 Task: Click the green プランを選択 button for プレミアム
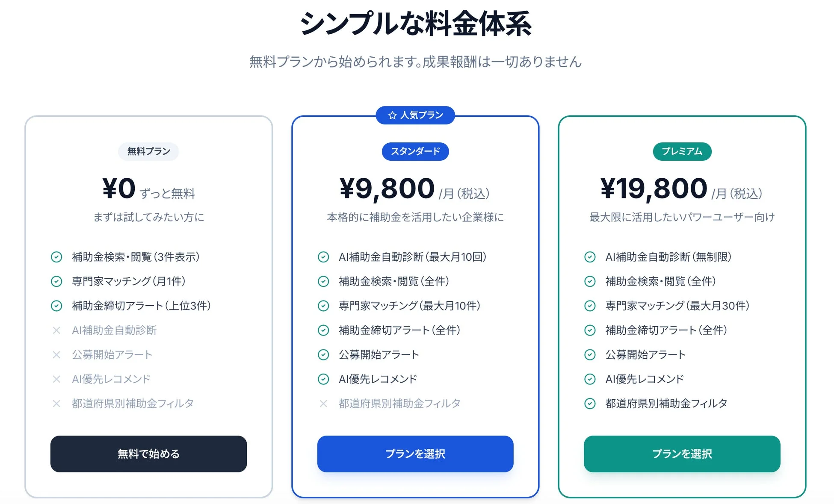pyautogui.click(x=682, y=454)
